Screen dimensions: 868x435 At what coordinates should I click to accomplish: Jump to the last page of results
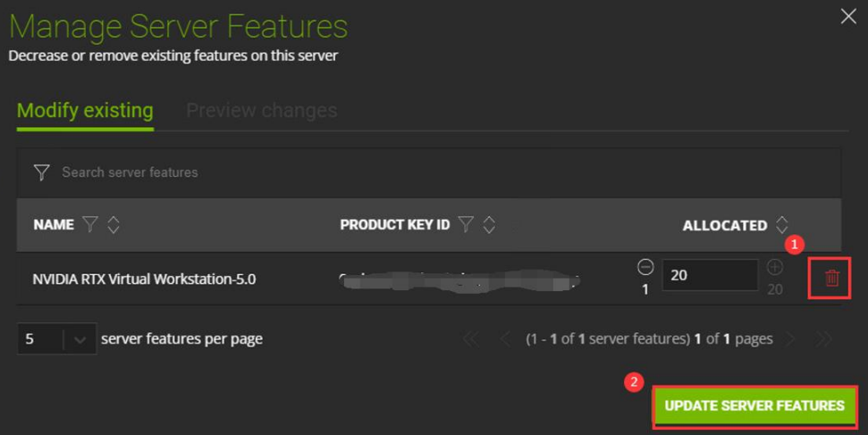tap(823, 339)
